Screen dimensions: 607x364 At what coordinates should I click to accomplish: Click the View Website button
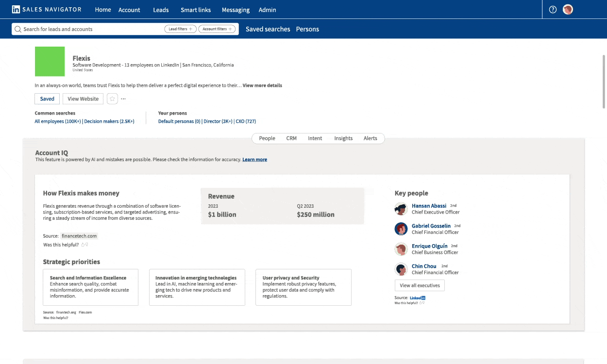[x=83, y=99]
